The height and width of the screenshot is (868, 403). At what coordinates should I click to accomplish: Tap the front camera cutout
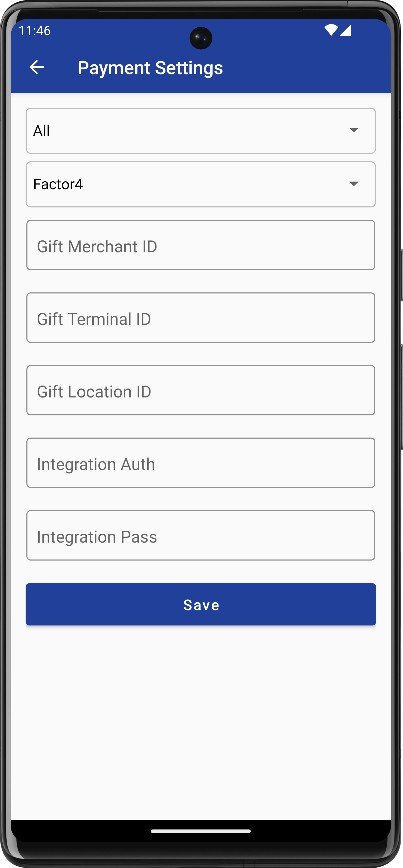point(201,38)
